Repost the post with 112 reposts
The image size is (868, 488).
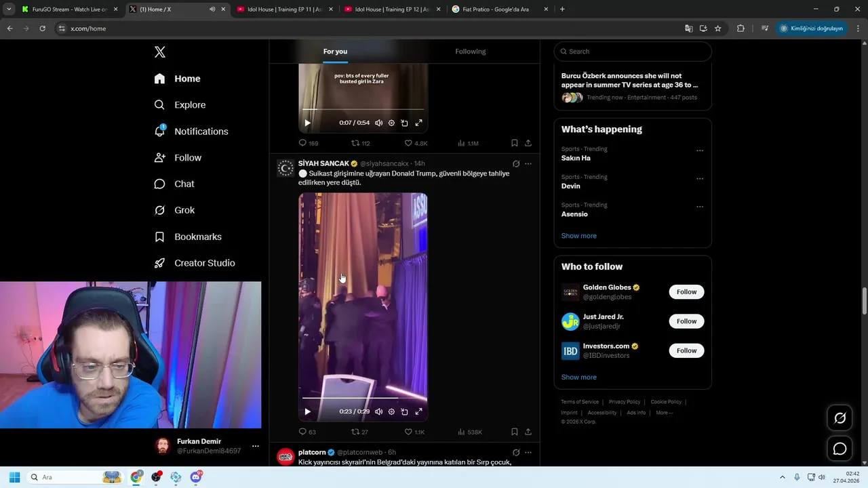coord(360,143)
